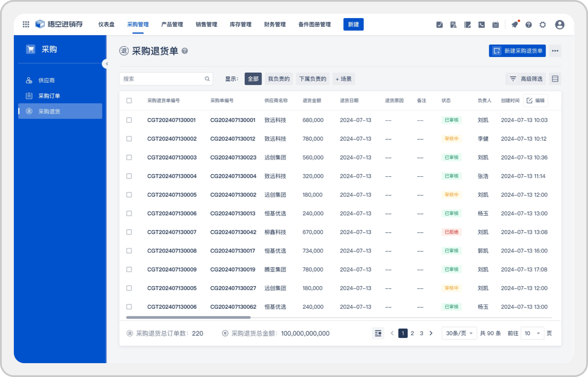Click the 悟空进销存 logo

coord(59,24)
